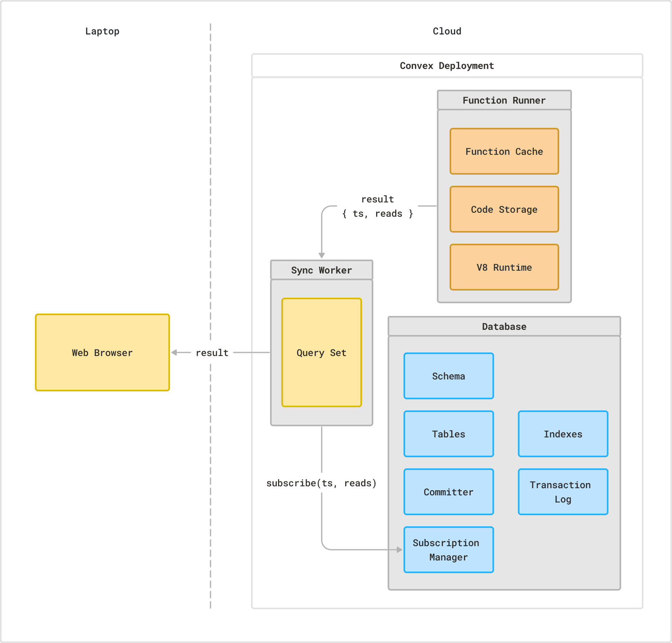Click the Code Storage component
The image size is (672, 643).
click(x=504, y=209)
